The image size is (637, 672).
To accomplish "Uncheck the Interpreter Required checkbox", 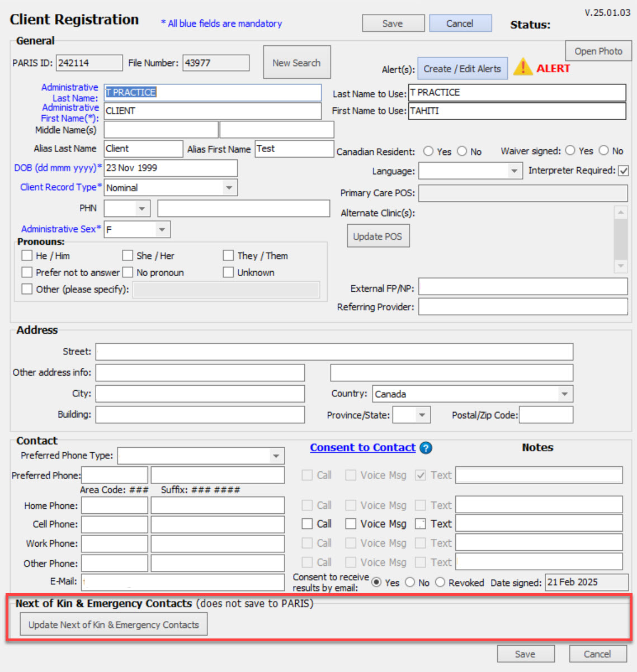I will [x=623, y=171].
